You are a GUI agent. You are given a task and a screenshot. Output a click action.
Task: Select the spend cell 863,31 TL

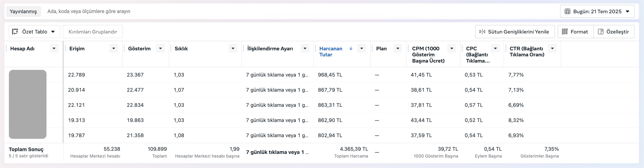pyautogui.click(x=330, y=105)
